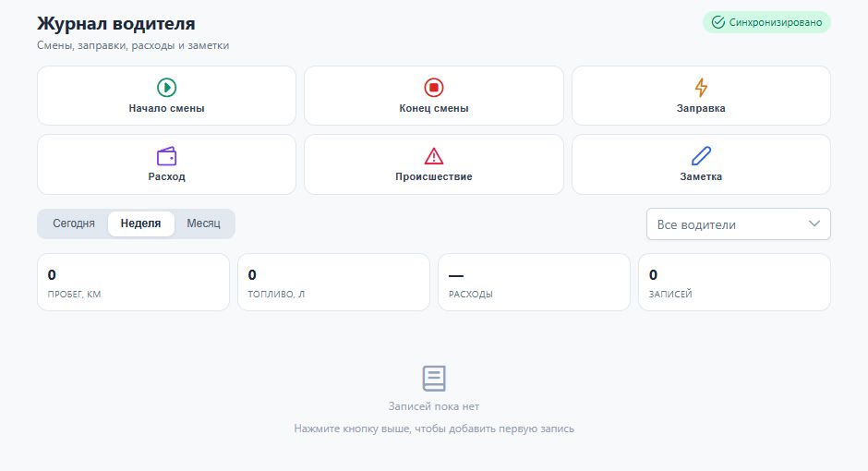Add a Заправка entry via its label
Image resolution: width=868 pixels, height=471 pixels.
click(701, 108)
